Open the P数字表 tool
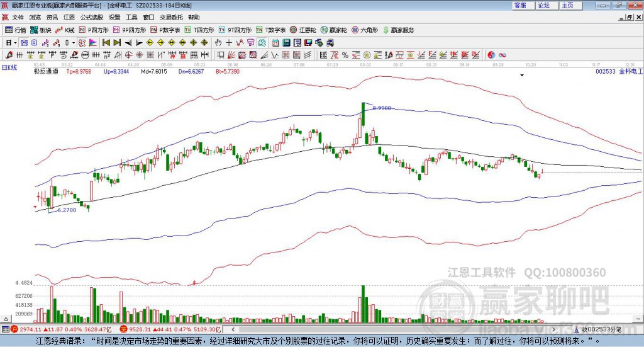 pos(165,30)
